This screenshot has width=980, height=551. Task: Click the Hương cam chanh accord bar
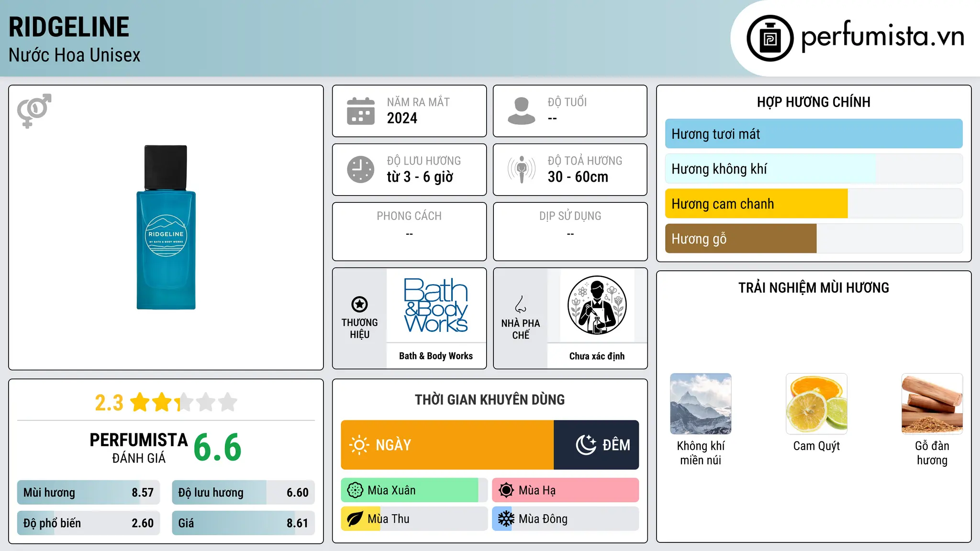click(814, 204)
